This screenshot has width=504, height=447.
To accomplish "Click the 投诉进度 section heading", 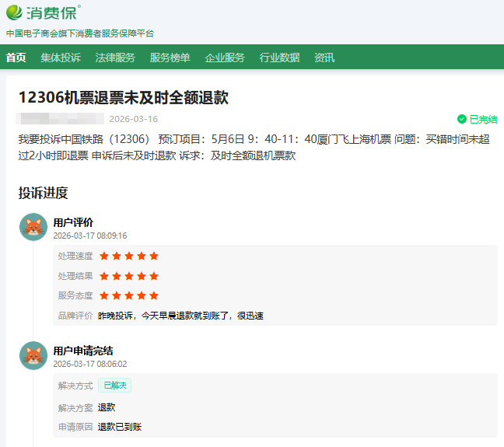I will click(x=43, y=193).
